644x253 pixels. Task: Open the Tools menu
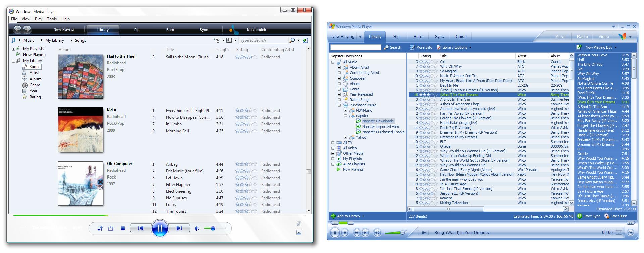point(52,19)
